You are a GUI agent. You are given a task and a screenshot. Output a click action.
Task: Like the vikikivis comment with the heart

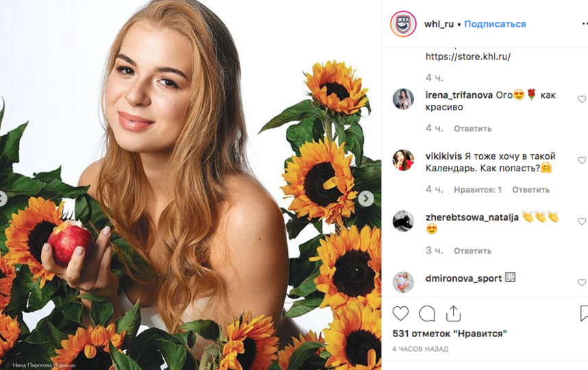click(582, 160)
